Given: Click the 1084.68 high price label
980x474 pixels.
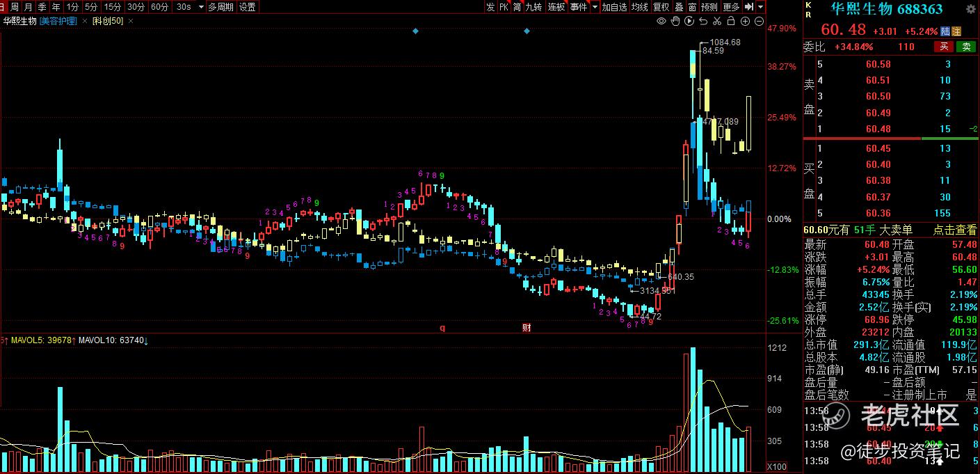Looking at the screenshot, I should pyautogui.click(x=725, y=42).
